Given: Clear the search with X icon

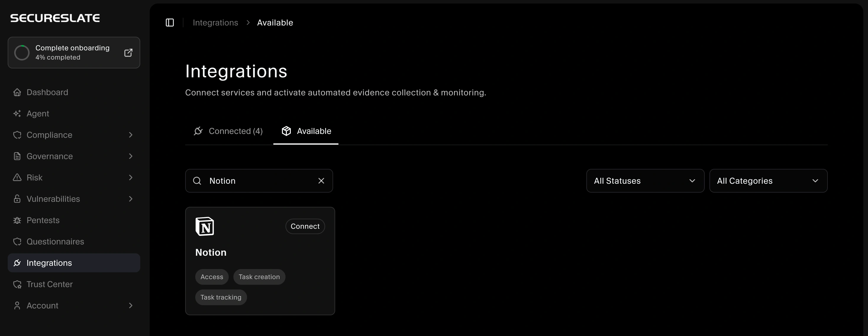Looking at the screenshot, I should pos(321,181).
